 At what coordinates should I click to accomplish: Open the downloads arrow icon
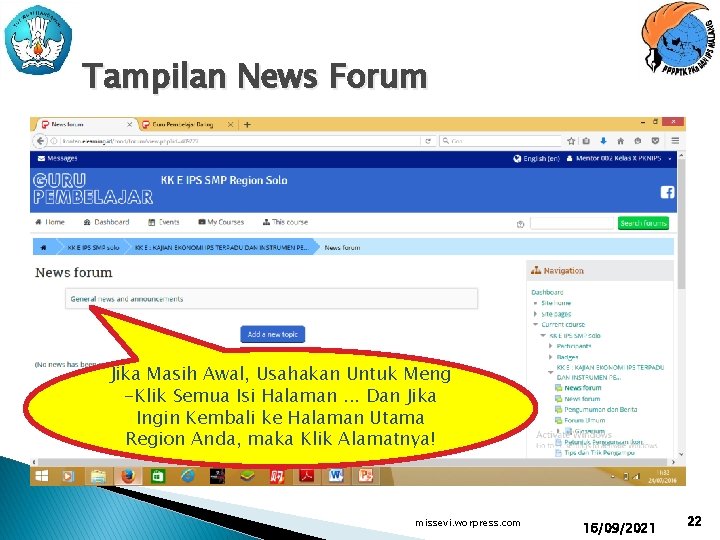603,141
